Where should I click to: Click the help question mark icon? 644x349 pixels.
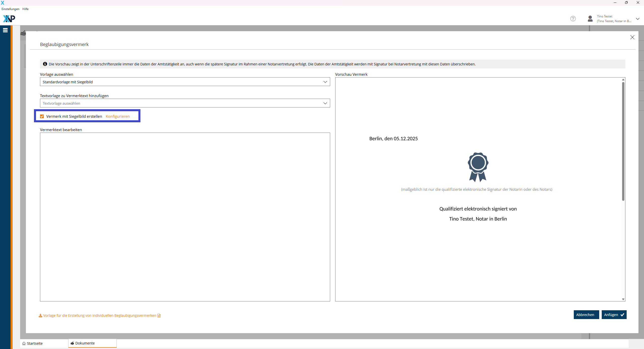(573, 19)
